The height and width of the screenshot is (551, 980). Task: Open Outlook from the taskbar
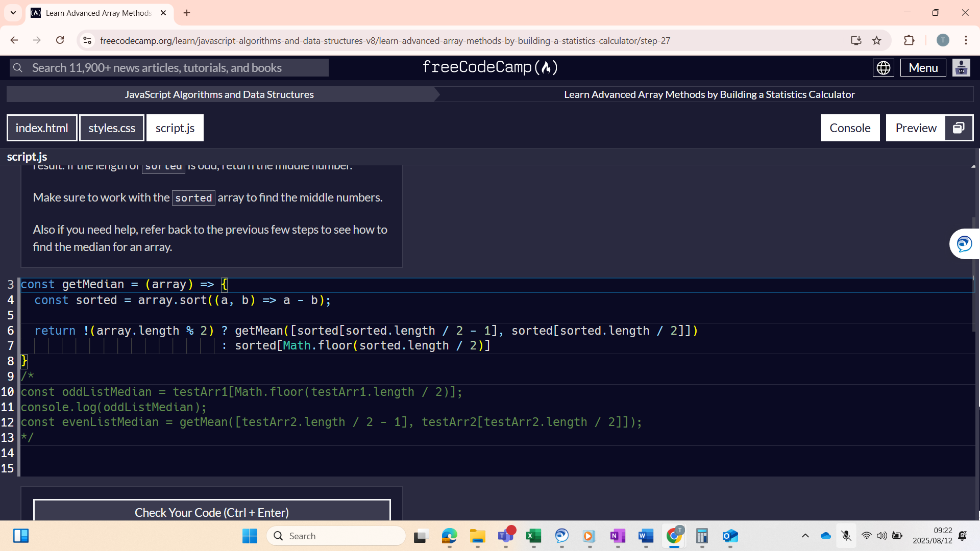pyautogui.click(x=730, y=536)
